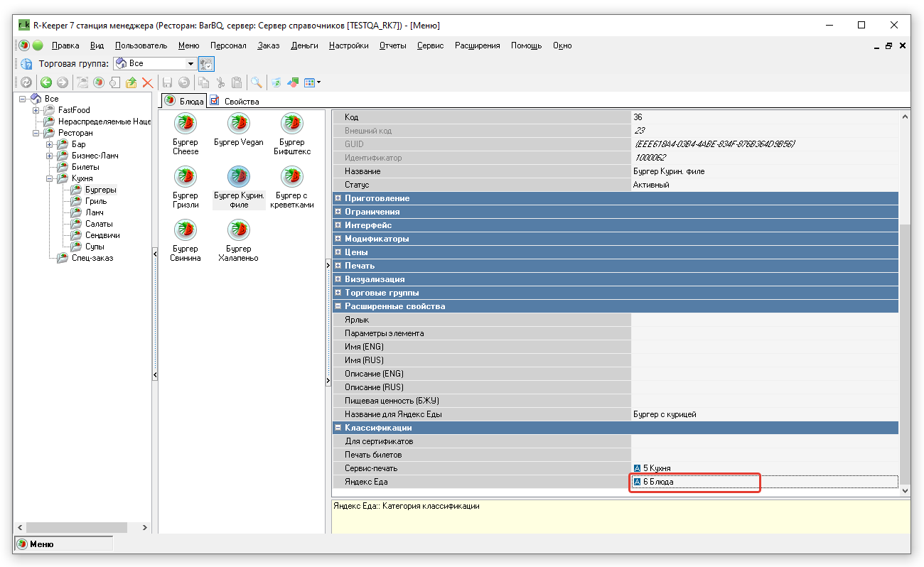This screenshot has width=924, height=567.
Task: Expand the Модификаторы section
Action: (338, 239)
